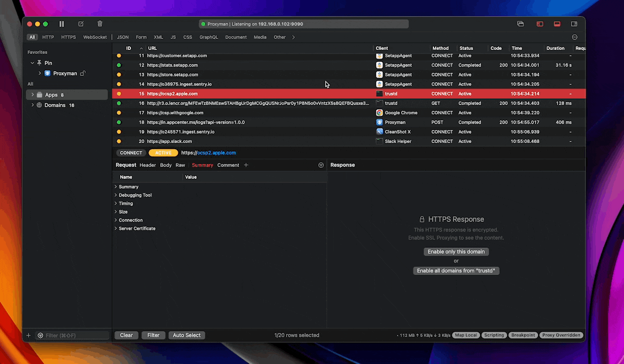Toggle the Proxy Overridden status button
Screen dimensions: 624x364
[562, 335]
